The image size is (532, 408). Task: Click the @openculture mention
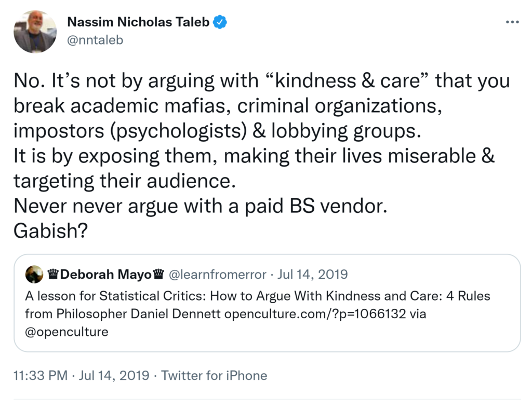[x=66, y=332]
